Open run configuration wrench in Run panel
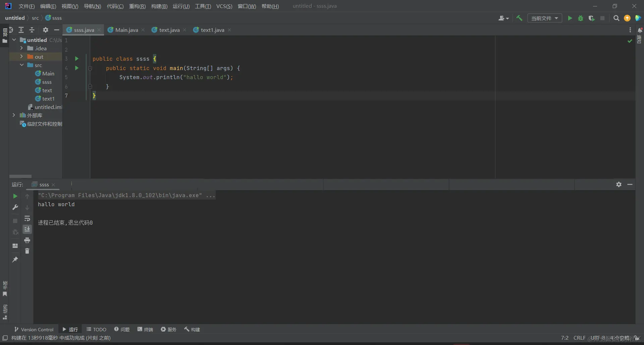Image resolution: width=644 pixels, height=345 pixels. point(15,208)
